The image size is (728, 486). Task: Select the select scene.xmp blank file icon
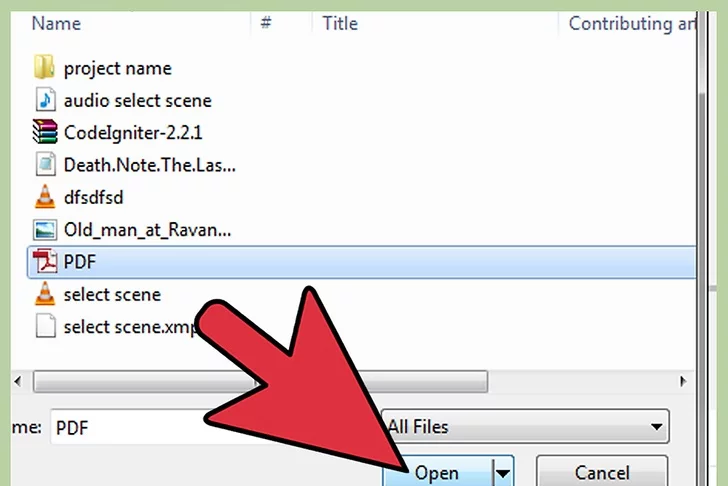[46, 326]
